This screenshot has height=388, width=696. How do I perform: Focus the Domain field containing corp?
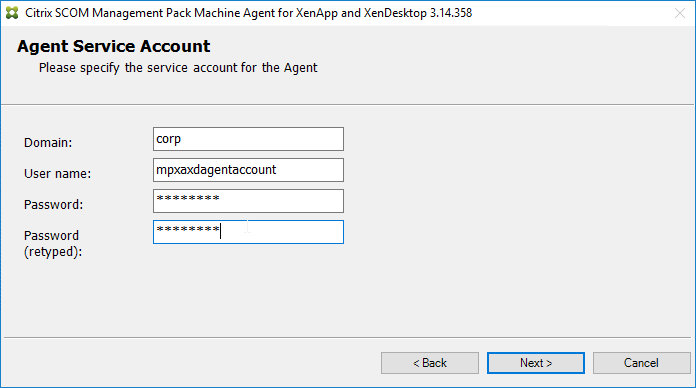[x=248, y=139]
